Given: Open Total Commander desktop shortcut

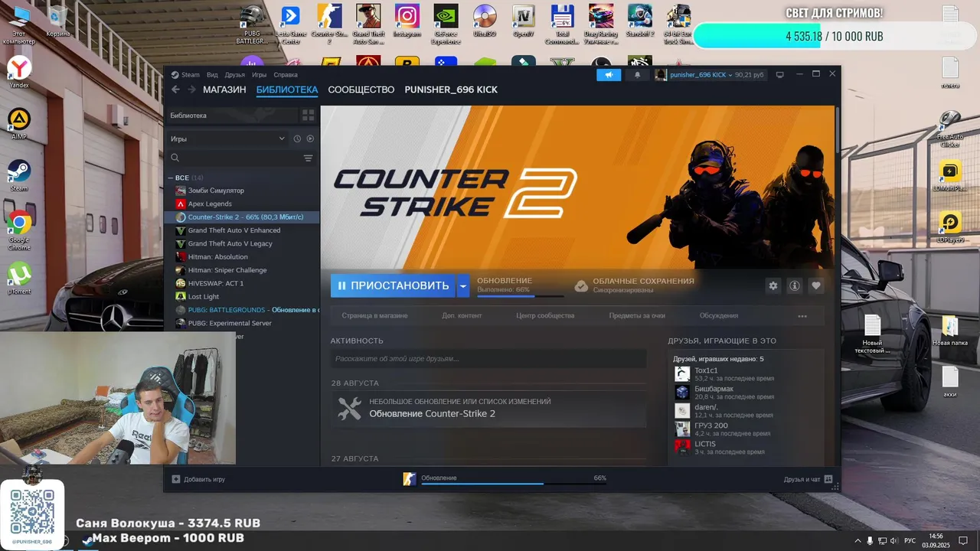Looking at the screenshot, I should point(562,24).
